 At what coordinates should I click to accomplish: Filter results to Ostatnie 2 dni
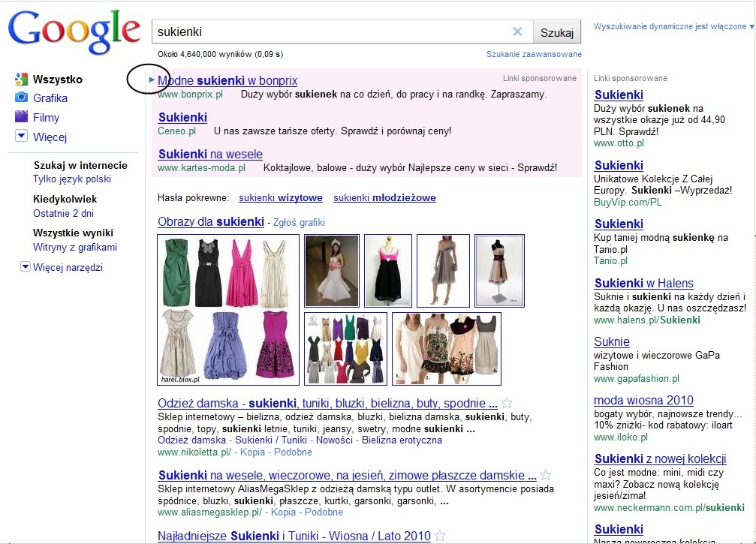(x=63, y=213)
